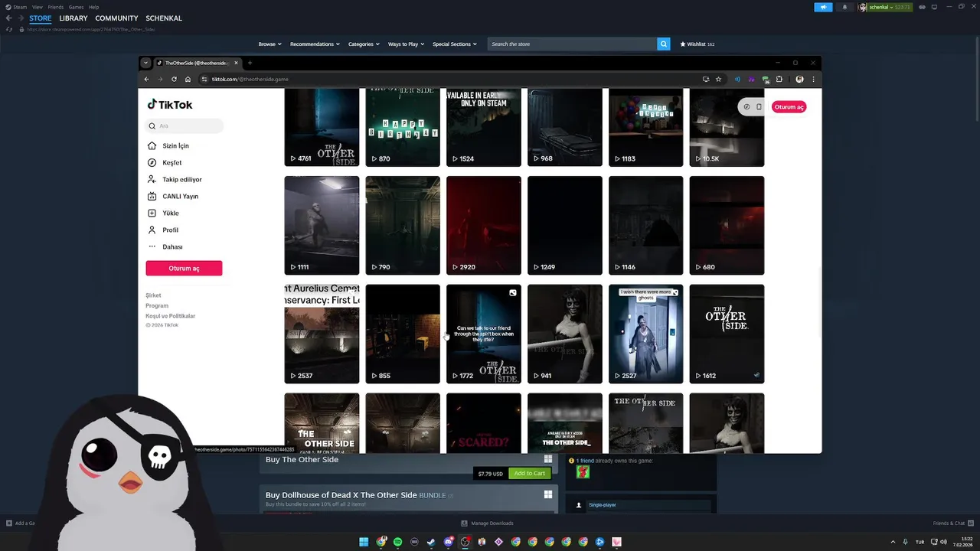Image resolution: width=980 pixels, height=551 pixels.
Task: Click Oturum aç button at top right
Action: (789, 107)
